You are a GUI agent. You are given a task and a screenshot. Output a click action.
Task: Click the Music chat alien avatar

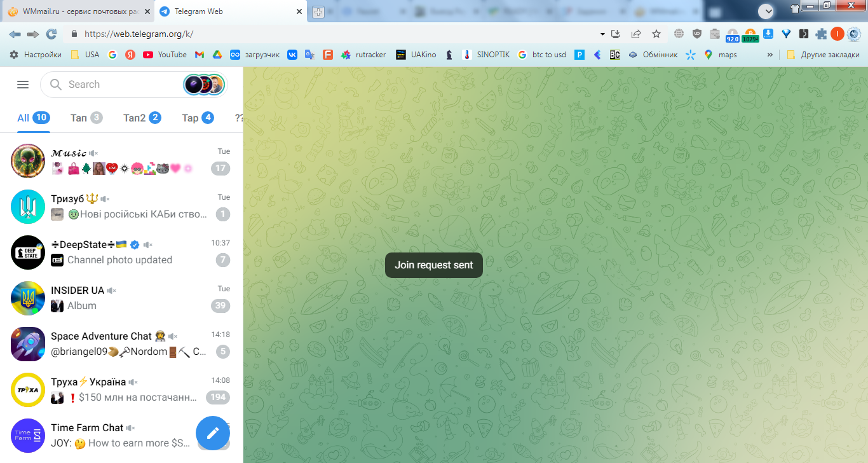[x=28, y=161]
